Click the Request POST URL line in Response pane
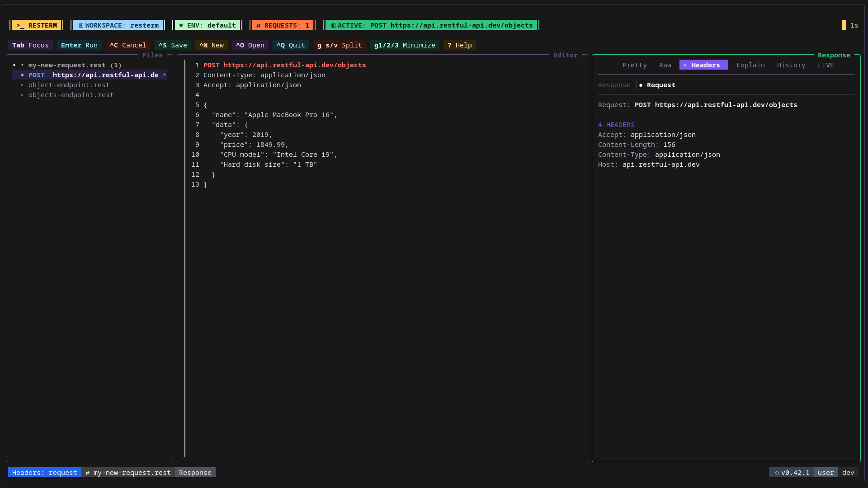Screen dimensions: 868x488 pos(698,105)
